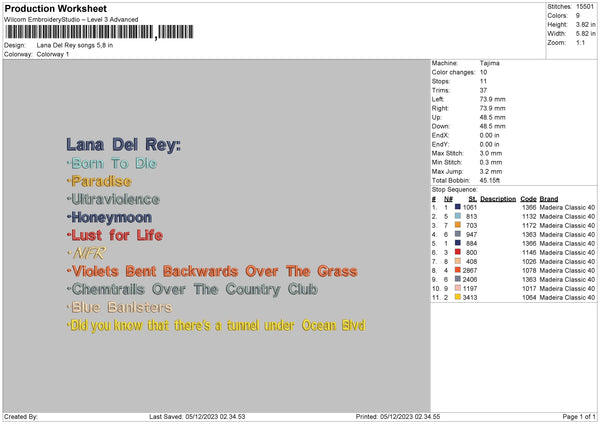Click the 'Paradise' text in the design

(x=101, y=181)
